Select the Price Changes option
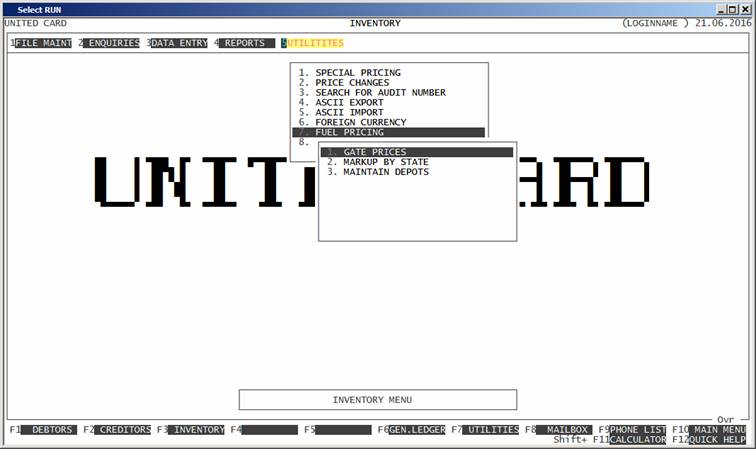Screen dimensions: 756x449 (x=352, y=83)
